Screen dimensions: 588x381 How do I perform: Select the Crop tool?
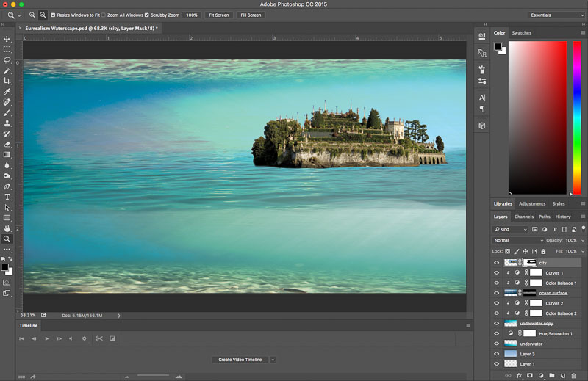pyautogui.click(x=7, y=81)
